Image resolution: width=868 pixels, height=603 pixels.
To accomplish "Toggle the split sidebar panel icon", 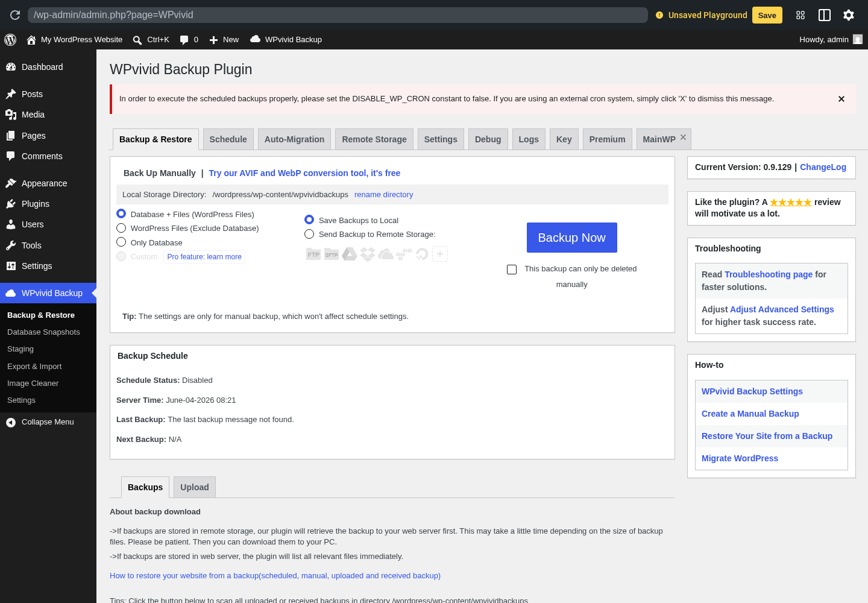I will click(x=825, y=15).
